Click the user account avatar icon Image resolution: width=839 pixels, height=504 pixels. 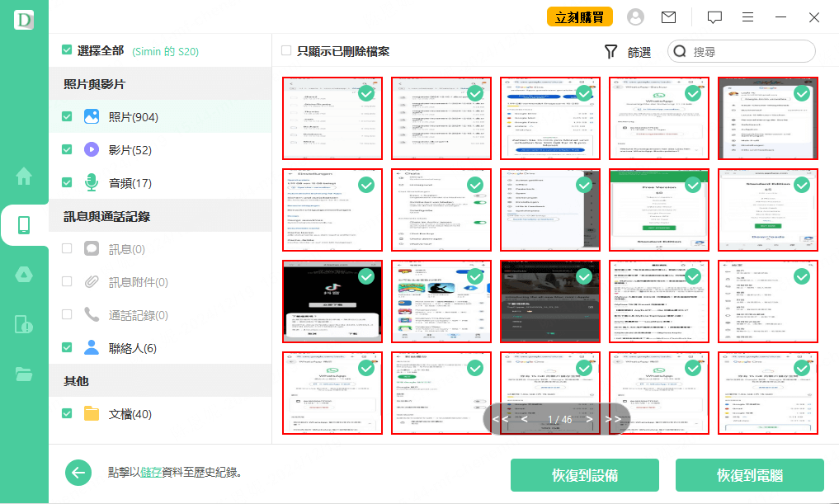tap(635, 17)
